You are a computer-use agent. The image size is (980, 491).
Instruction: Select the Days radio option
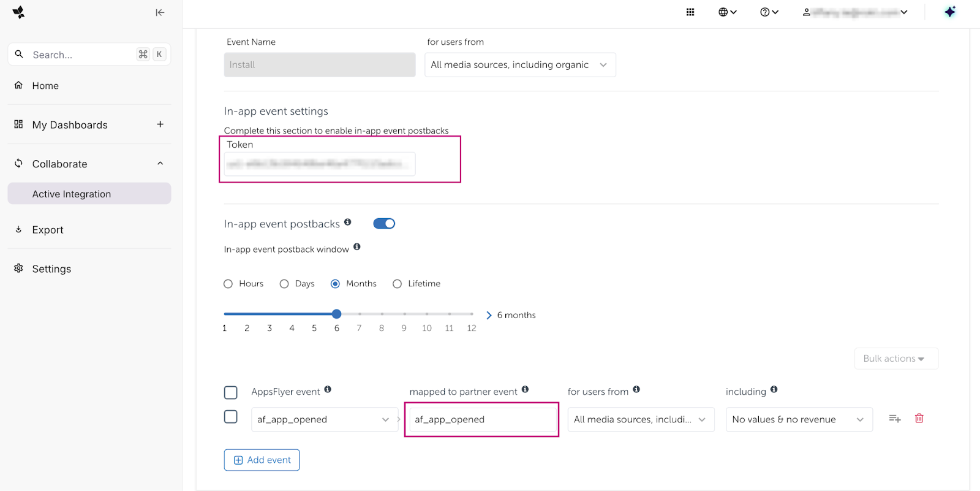click(x=284, y=284)
